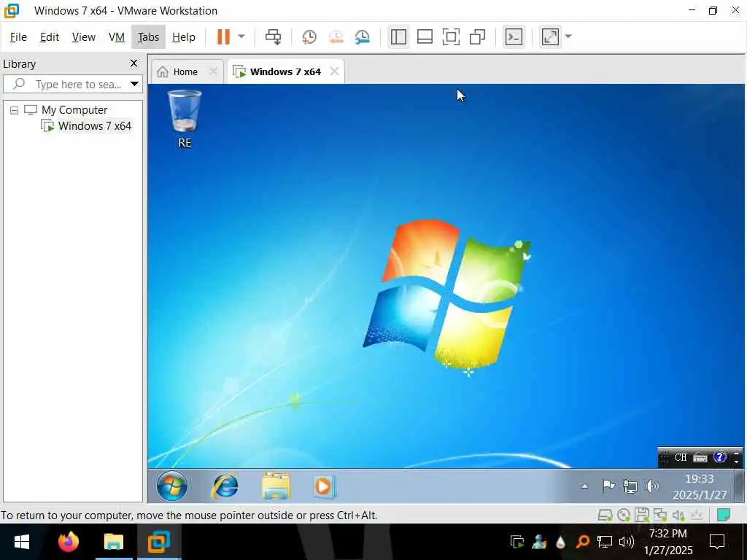Click the VMware tray icon on host

pyautogui.click(x=517, y=542)
